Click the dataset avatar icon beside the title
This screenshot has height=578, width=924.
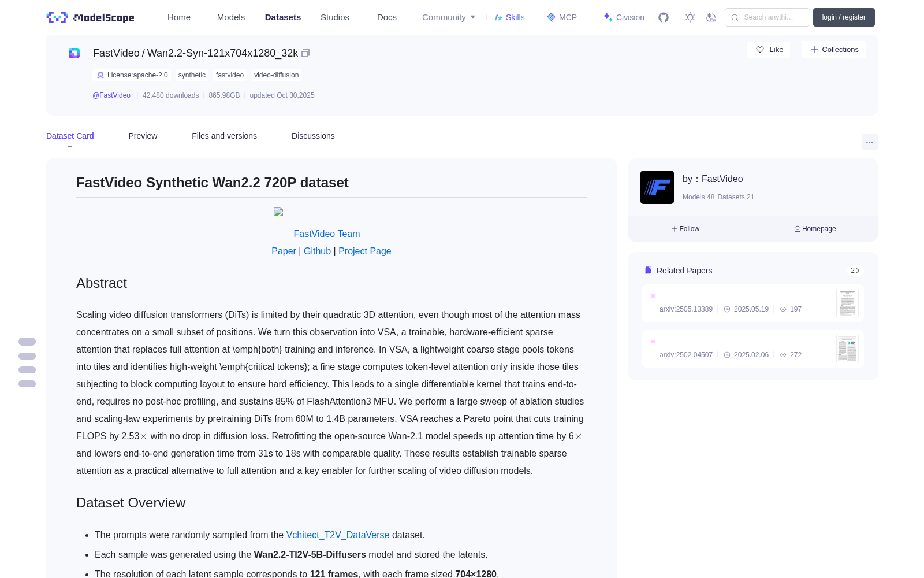coord(74,53)
